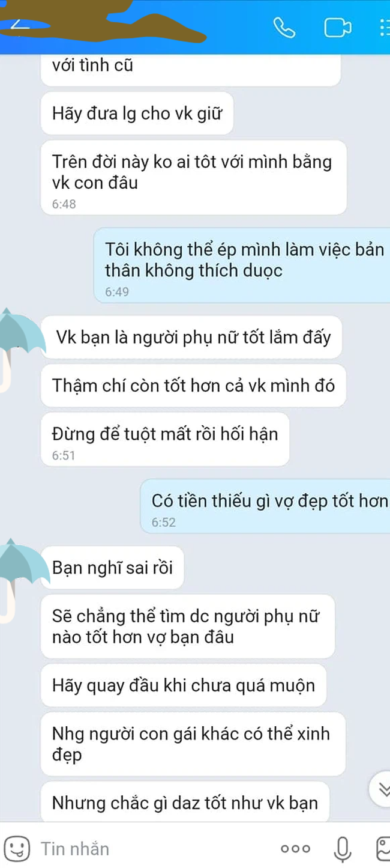Open the chat options menu icon

[384, 28]
